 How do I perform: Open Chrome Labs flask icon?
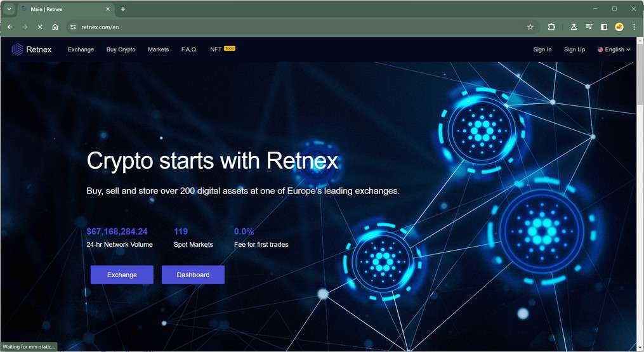click(574, 27)
